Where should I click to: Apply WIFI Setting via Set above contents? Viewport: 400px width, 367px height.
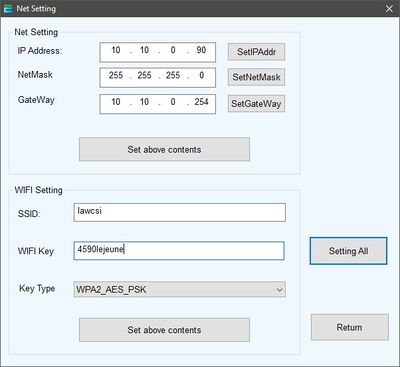point(164,330)
